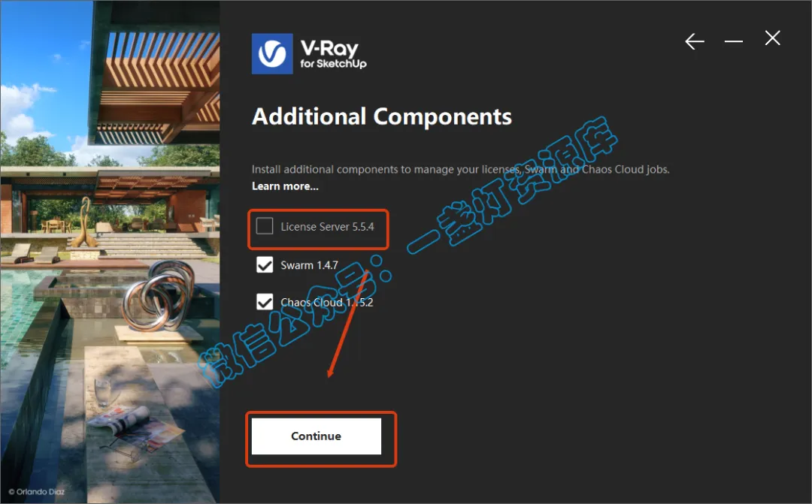Uncheck the Chaos Cloud checkbox

[x=265, y=302]
